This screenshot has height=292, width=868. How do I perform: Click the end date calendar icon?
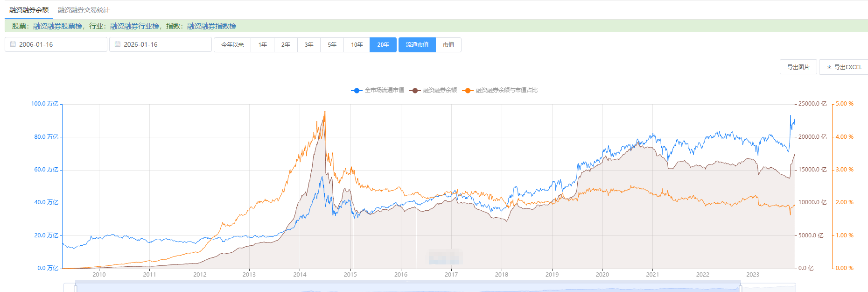(118, 44)
